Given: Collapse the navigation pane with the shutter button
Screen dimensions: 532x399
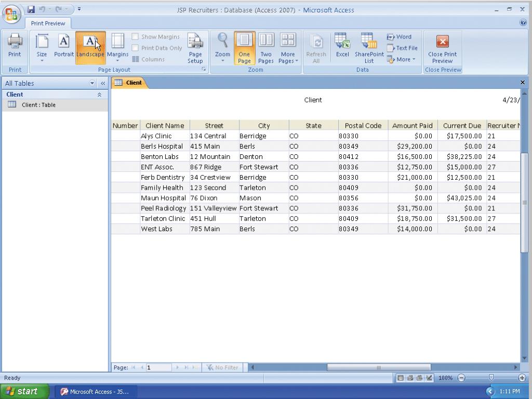Looking at the screenshot, I should tap(103, 83).
